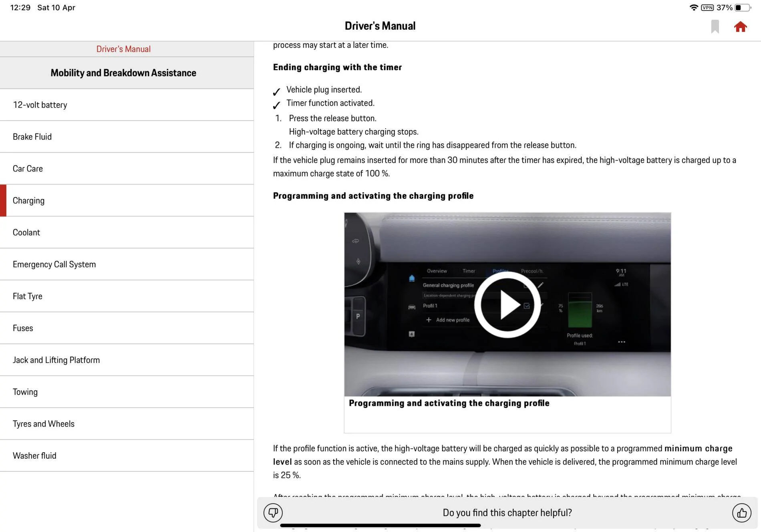Click the video caption about charging profile
This screenshot has width=761, height=532.
point(449,403)
